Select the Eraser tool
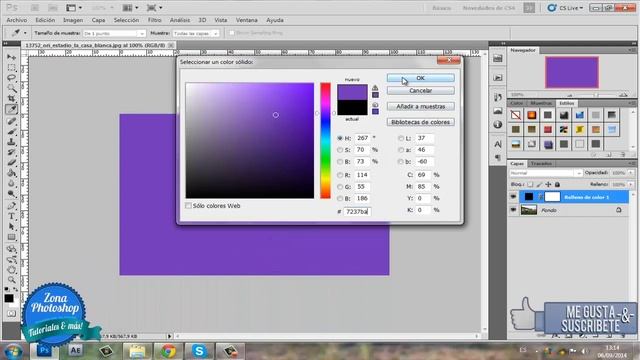 pos(11,163)
